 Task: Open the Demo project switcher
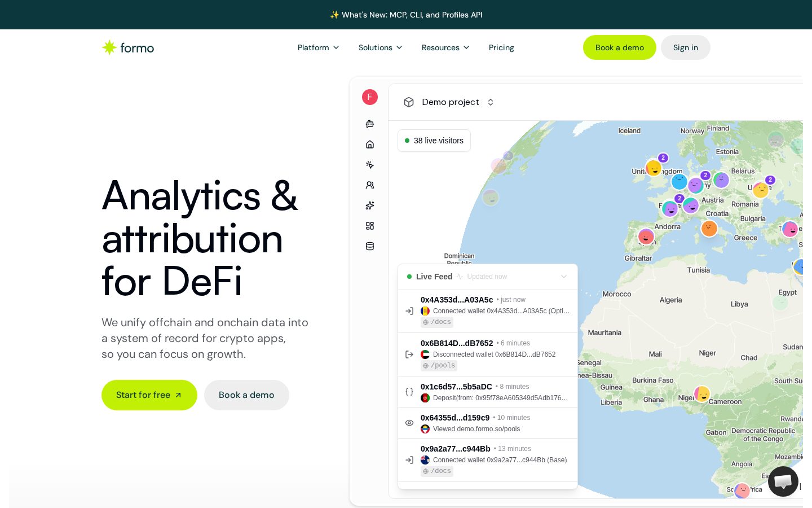pyautogui.click(x=457, y=102)
